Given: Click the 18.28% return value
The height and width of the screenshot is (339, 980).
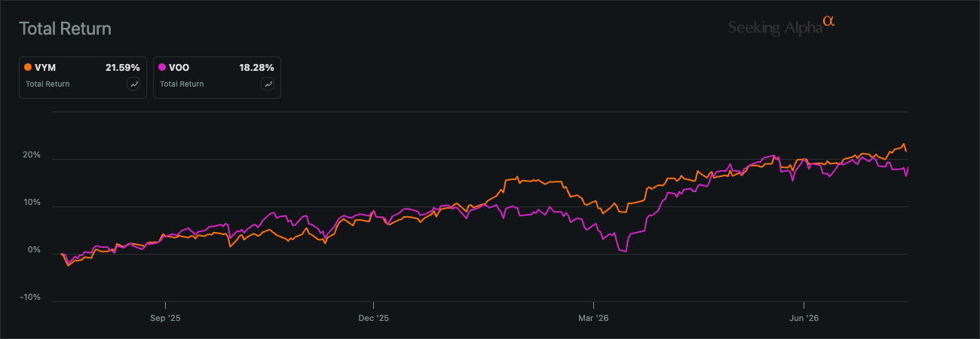Looking at the screenshot, I should [x=257, y=68].
